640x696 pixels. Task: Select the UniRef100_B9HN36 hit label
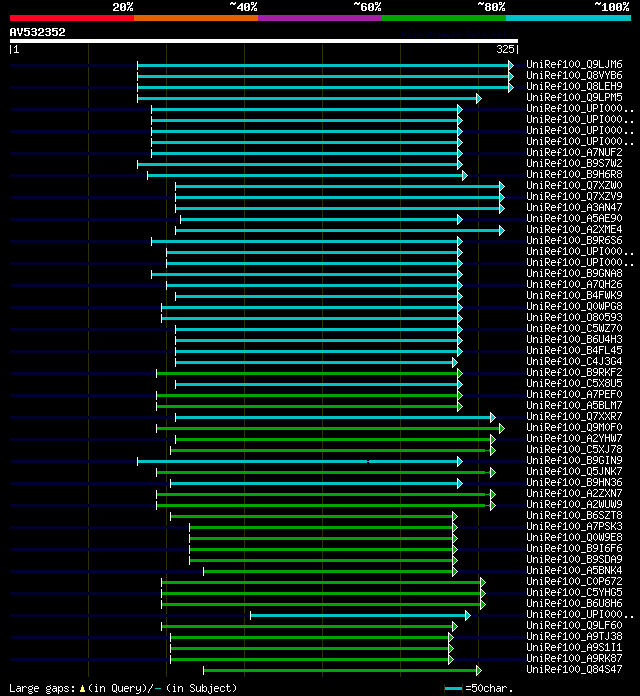(x=574, y=482)
